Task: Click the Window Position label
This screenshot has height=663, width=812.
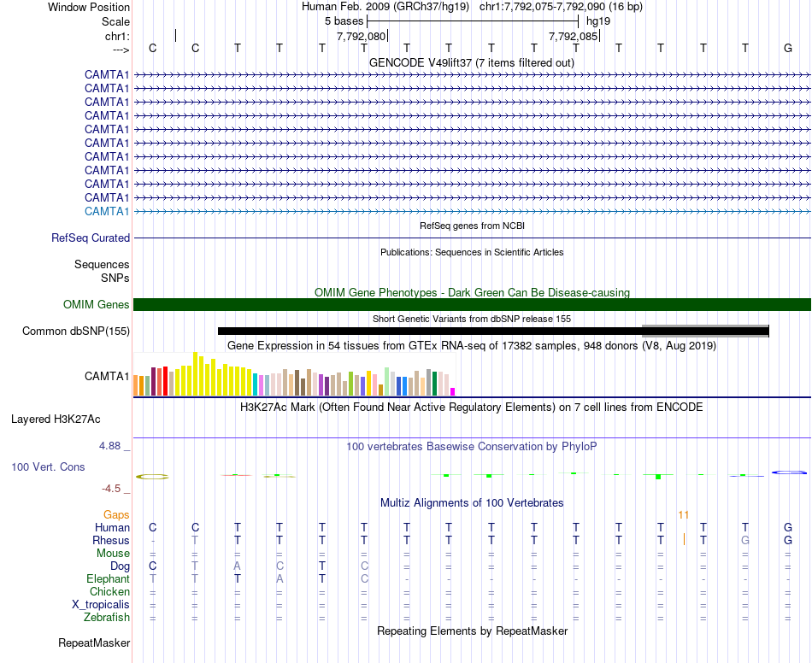Action: [89, 7]
